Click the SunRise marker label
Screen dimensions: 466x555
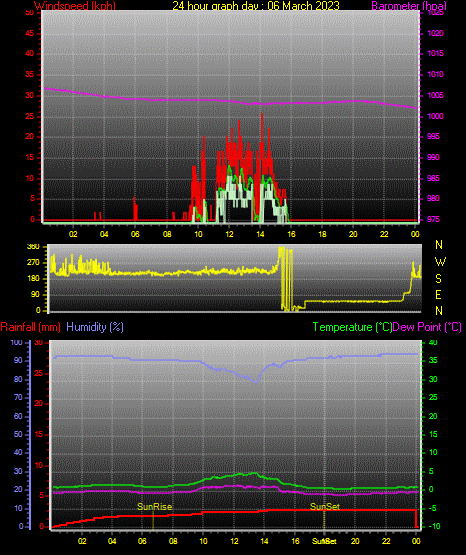[x=155, y=507]
